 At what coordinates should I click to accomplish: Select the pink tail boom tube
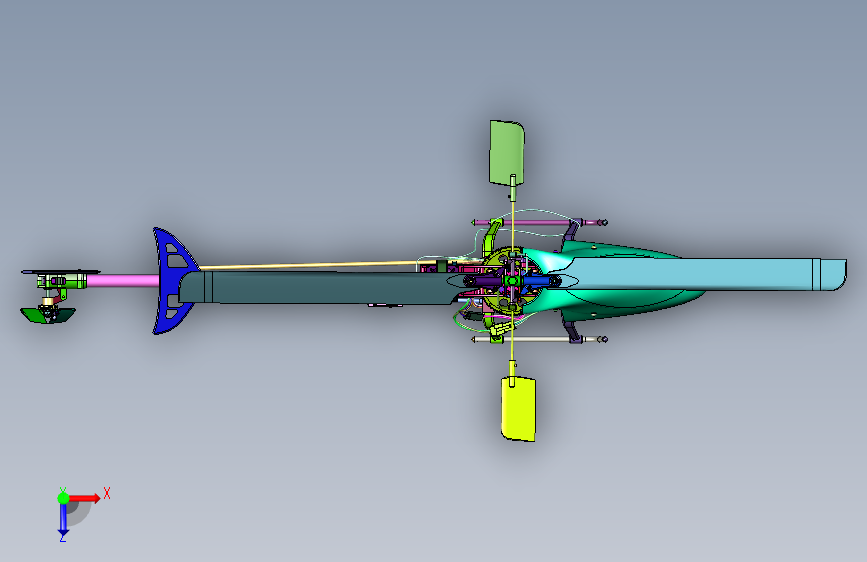click(x=123, y=281)
